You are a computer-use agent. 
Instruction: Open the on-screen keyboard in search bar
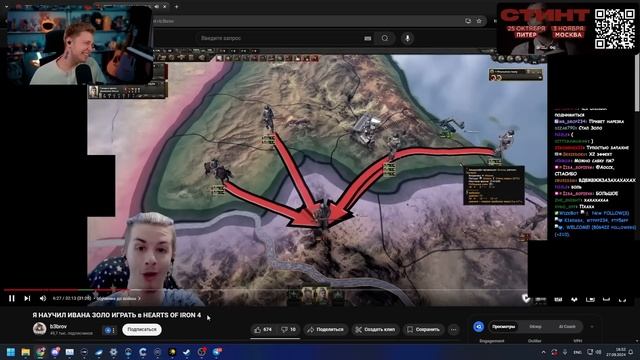[x=368, y=38]
